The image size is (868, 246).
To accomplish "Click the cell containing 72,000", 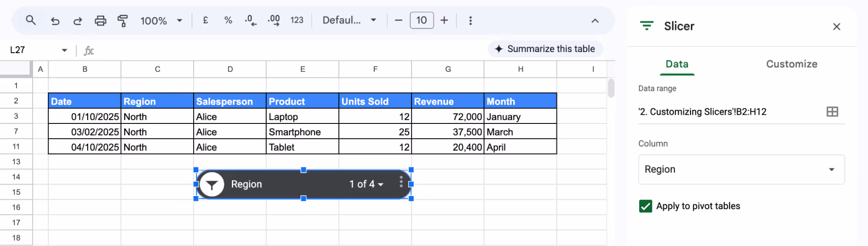I will click(x=448, y=116).
